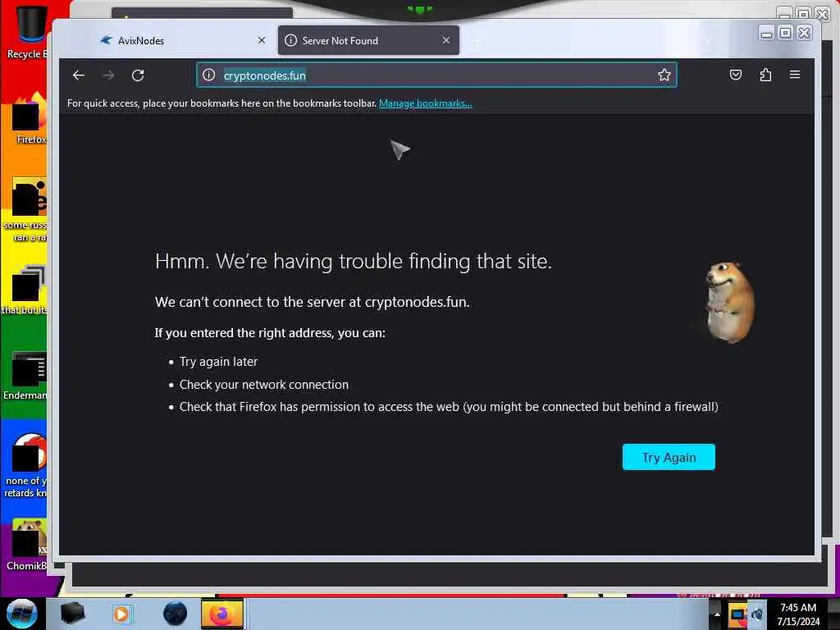
Task: Click the clock showing 7:45 AM
Action: pos(798,614)
